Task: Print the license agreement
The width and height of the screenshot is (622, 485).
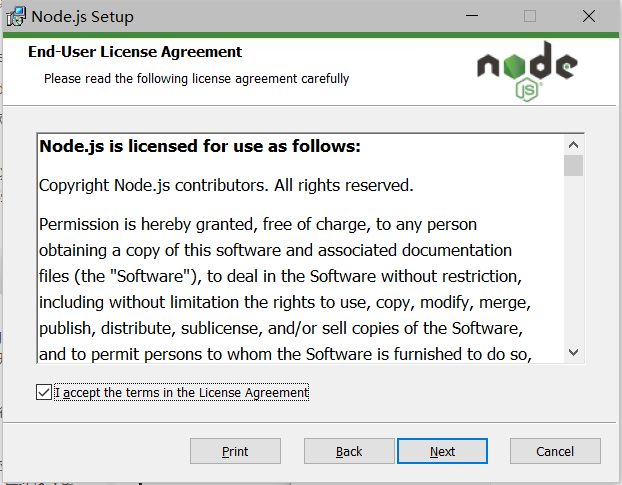Action: point(235,451)
